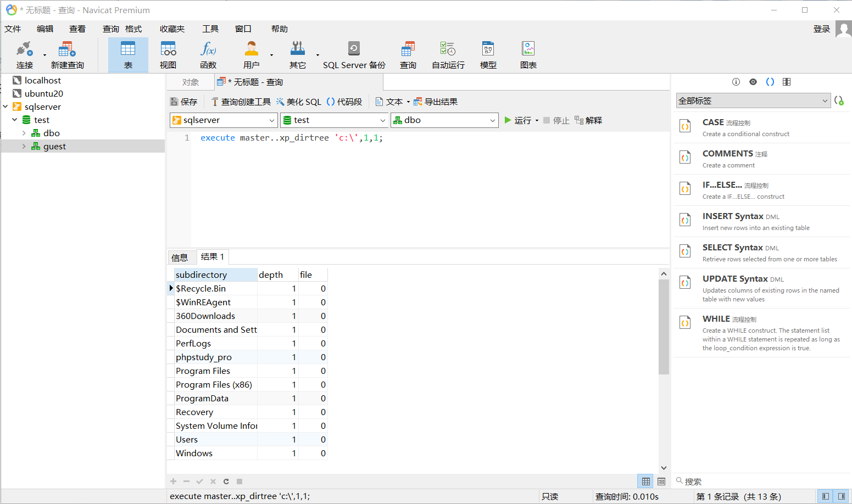This screenshot has height=504, width=852.
Task: Open the Text button dropdown arrow
Action: click(408, 102)
